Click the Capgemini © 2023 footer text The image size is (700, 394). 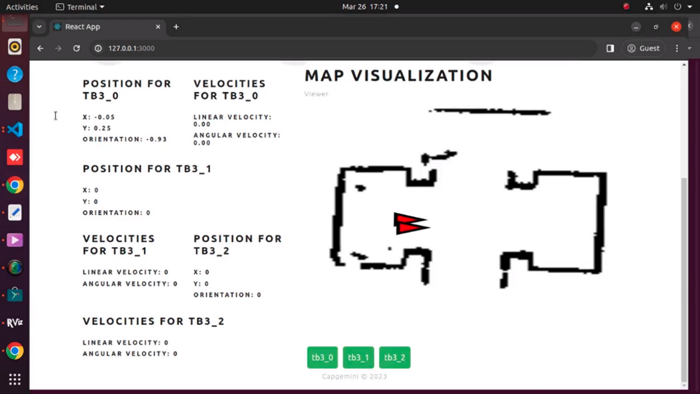pyautogui.click(x=354, y=376)
